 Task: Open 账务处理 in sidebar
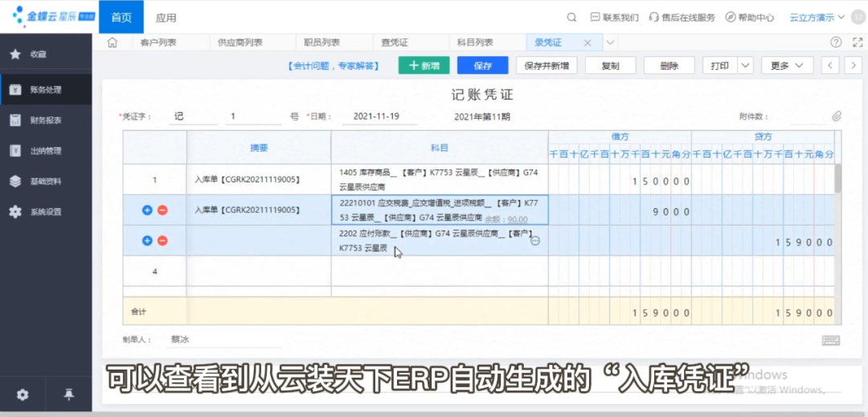point(46,90)
